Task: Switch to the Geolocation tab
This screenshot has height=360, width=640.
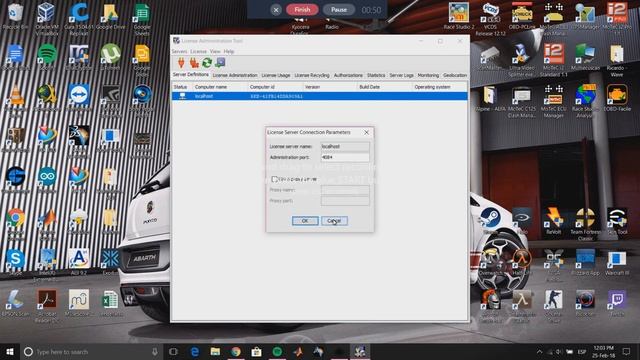Action: [455, 76]
